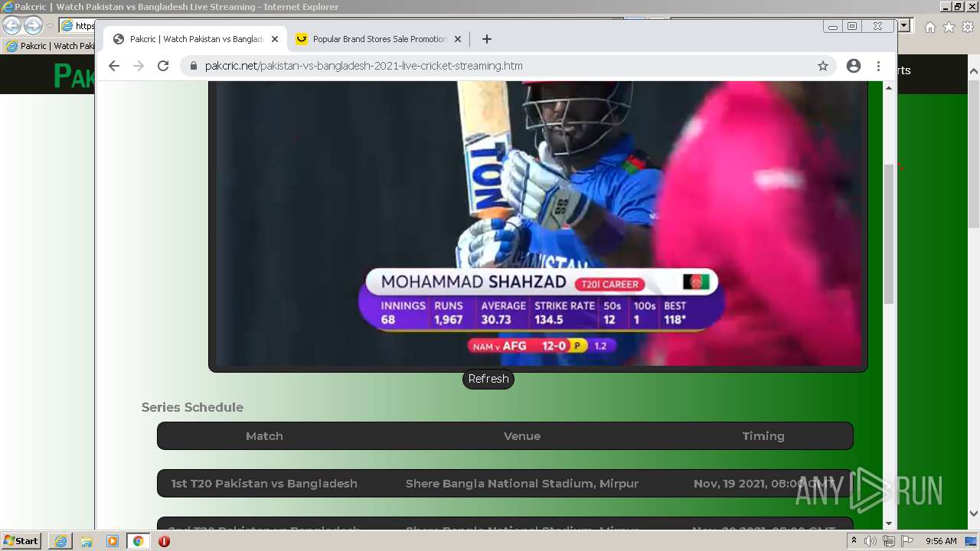Click the Shere Bangla National Stadium, Mirpur venue in the 1st T20 row

[x=522, y=484]
